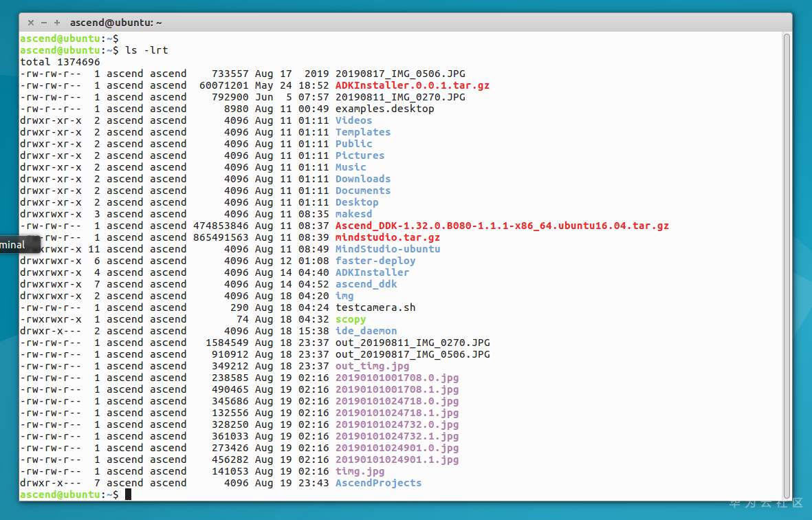812x520 pixels.
Task: Select the ADKInstaller.0.0.1.tar.gz filename
Action: click(413, 85)
